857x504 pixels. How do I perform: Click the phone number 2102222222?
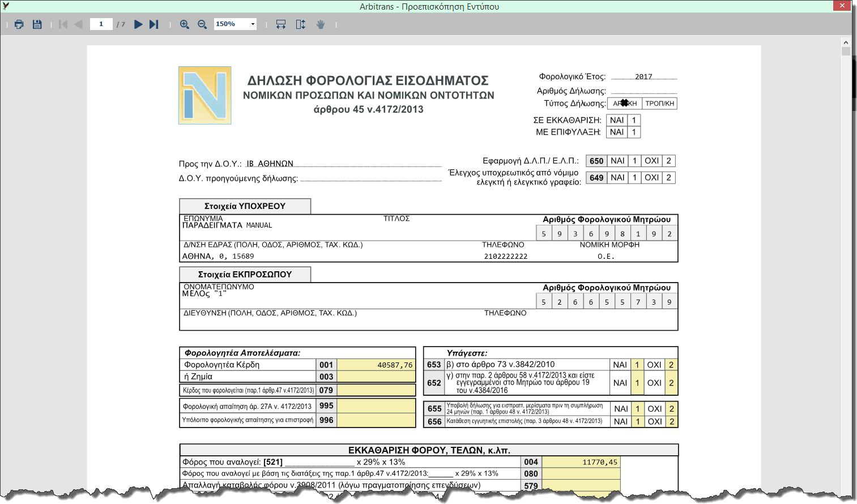point(506,257)
